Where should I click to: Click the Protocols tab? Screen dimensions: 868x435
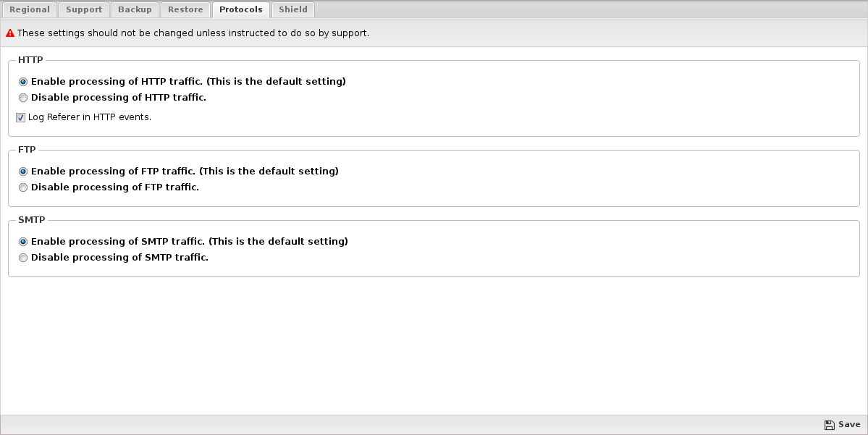coord(241,9)
